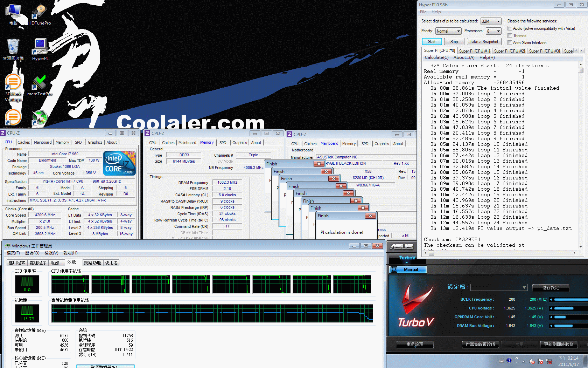This screenshot has height=368, width=588.
Task: Show hidden tray icons arrow
Action: pyautogui.click(x=524, y=361)
